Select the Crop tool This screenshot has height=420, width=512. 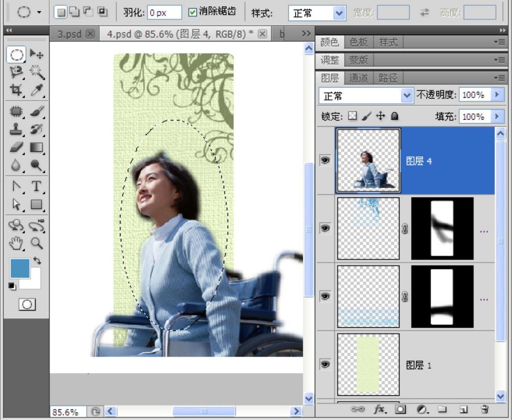(x=16, y=90)
